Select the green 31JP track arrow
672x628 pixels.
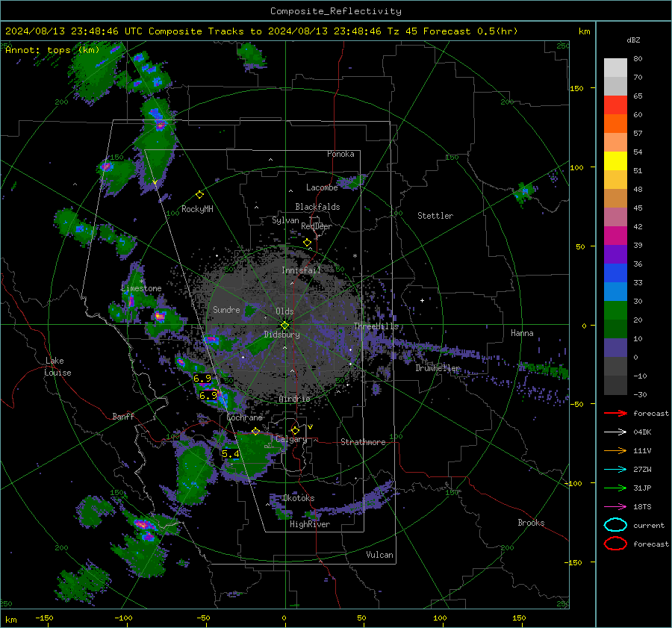pyautogui.click(x=615, y=488)
